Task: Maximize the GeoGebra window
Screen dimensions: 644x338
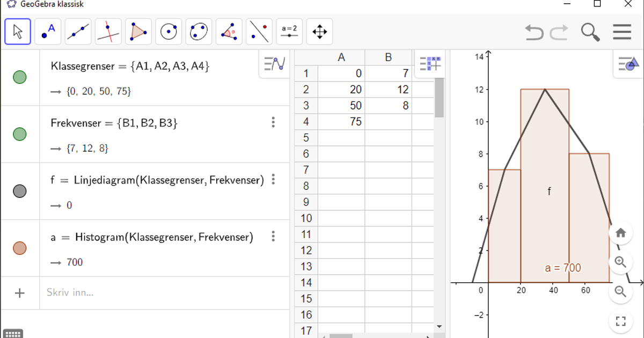Action: click(597, 4)
